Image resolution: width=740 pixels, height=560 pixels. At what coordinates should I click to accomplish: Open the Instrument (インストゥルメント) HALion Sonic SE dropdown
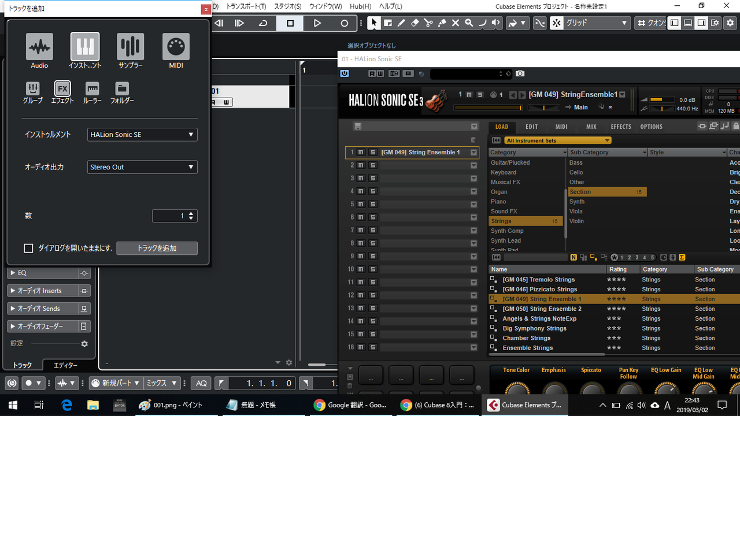[x=142, y=135]
